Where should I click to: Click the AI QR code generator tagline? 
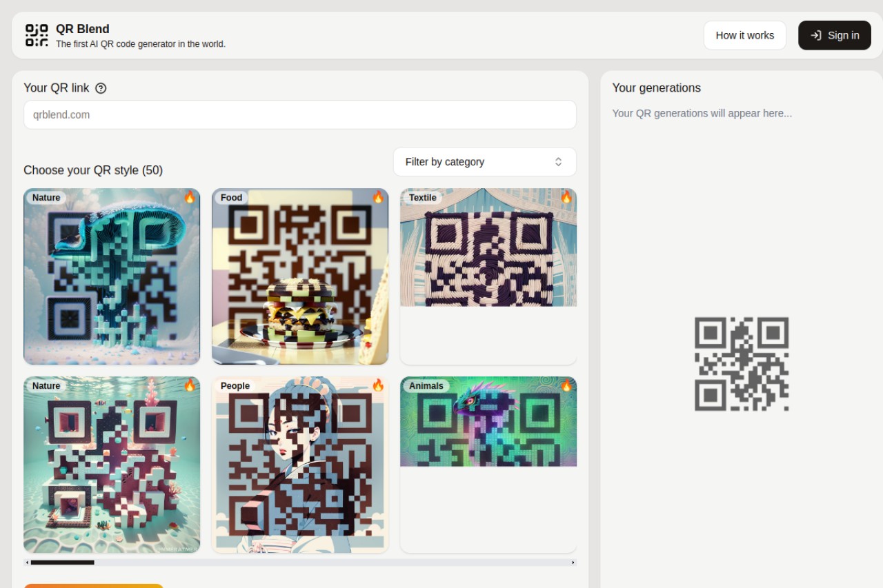click(141, 44)
